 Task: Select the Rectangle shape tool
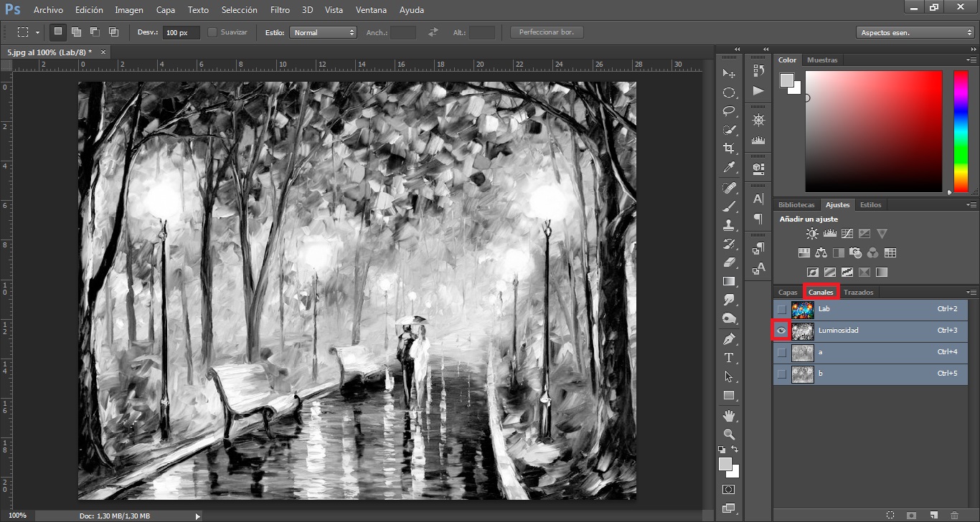coord(729,395)
